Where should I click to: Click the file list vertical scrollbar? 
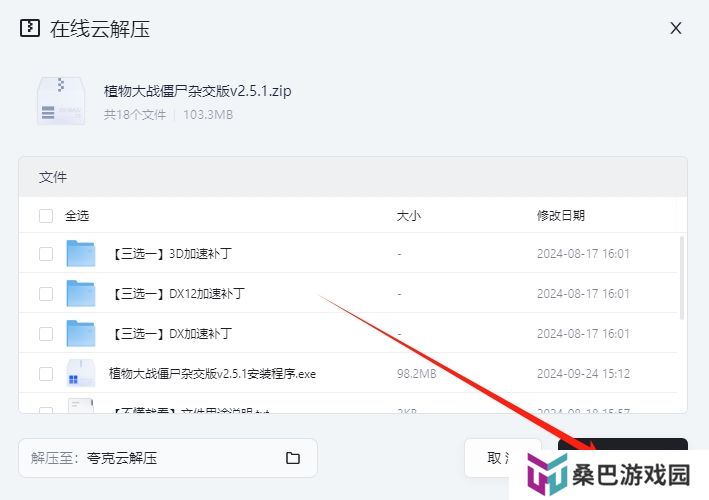[682, 278]
